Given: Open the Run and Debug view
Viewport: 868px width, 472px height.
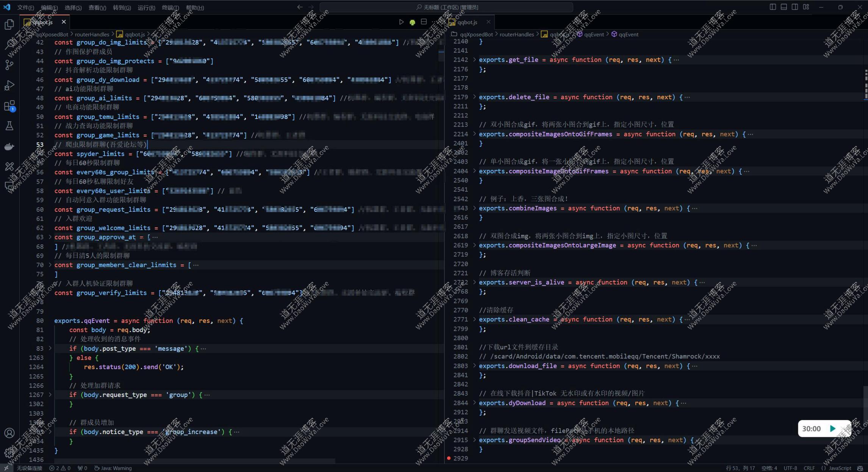Looking at the screenshot, I should point(9,86).
